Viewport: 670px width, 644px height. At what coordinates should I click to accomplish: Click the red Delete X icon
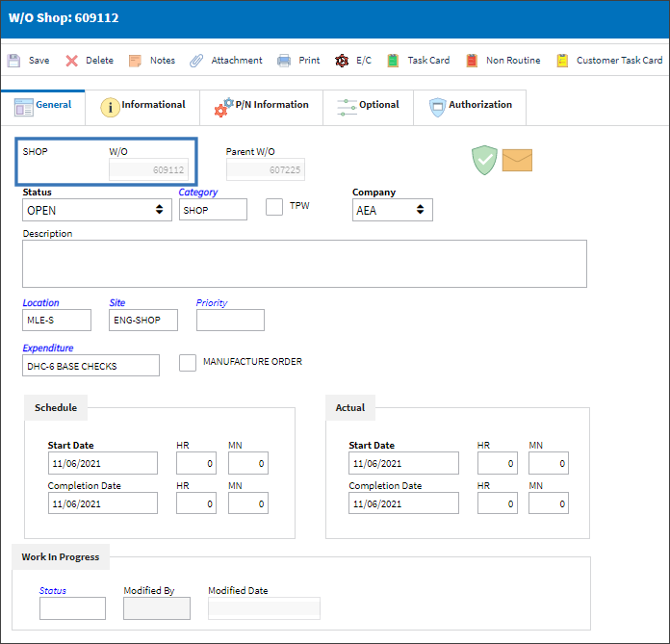72,61
